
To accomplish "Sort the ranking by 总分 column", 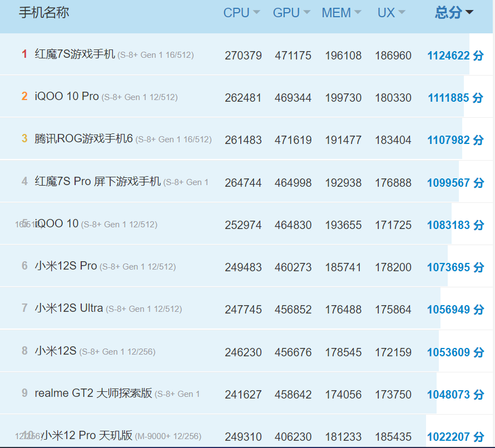I will coord(454,13).
